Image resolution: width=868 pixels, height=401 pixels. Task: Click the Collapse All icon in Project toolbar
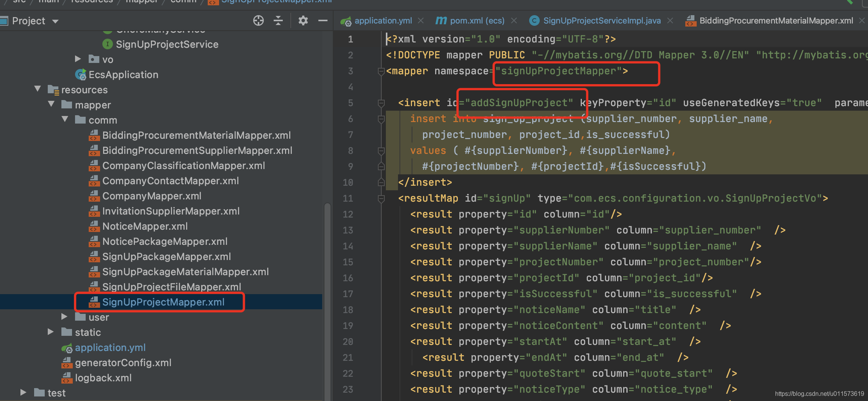(x=278, y=20)
